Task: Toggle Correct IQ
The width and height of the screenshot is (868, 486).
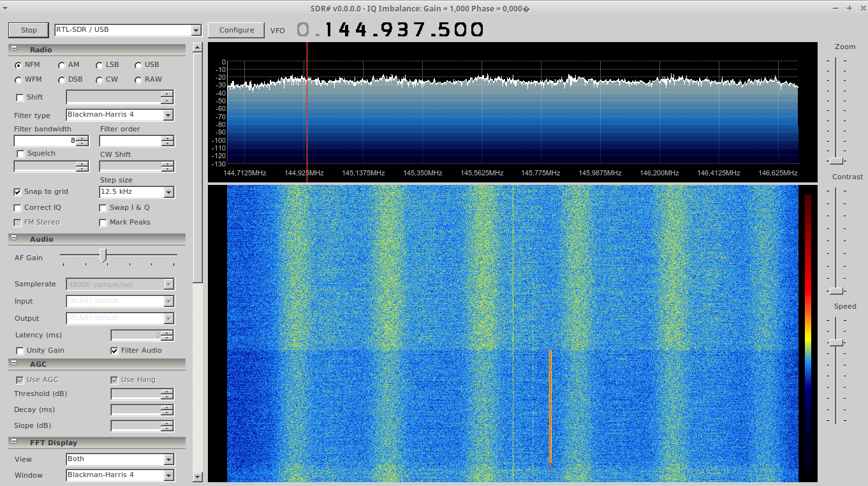Action: point(17,207)
